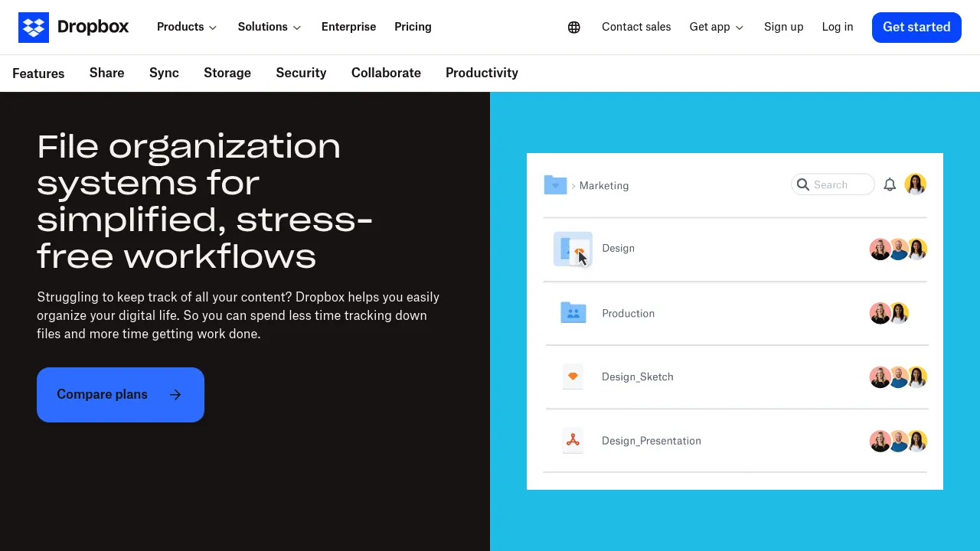This screenshot has height=551, width=980.
Task: Click member avatars on the Design_Sketch row
Action: (x=898, y=377)
